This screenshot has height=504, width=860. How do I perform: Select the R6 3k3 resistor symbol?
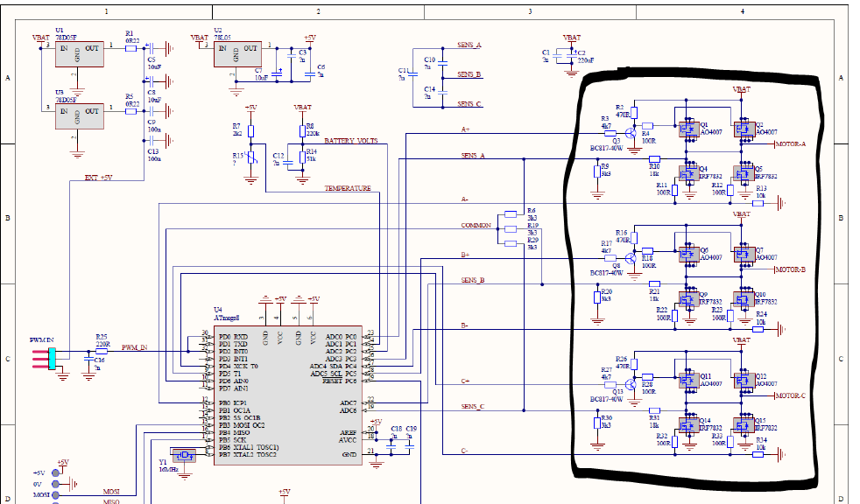click(511, 214)
